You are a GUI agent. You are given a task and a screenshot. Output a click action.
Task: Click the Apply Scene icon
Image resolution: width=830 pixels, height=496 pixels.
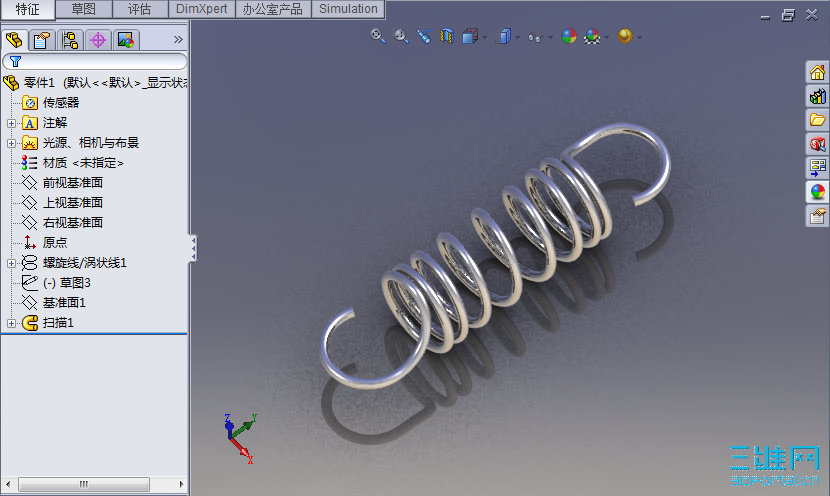(592, 36)
